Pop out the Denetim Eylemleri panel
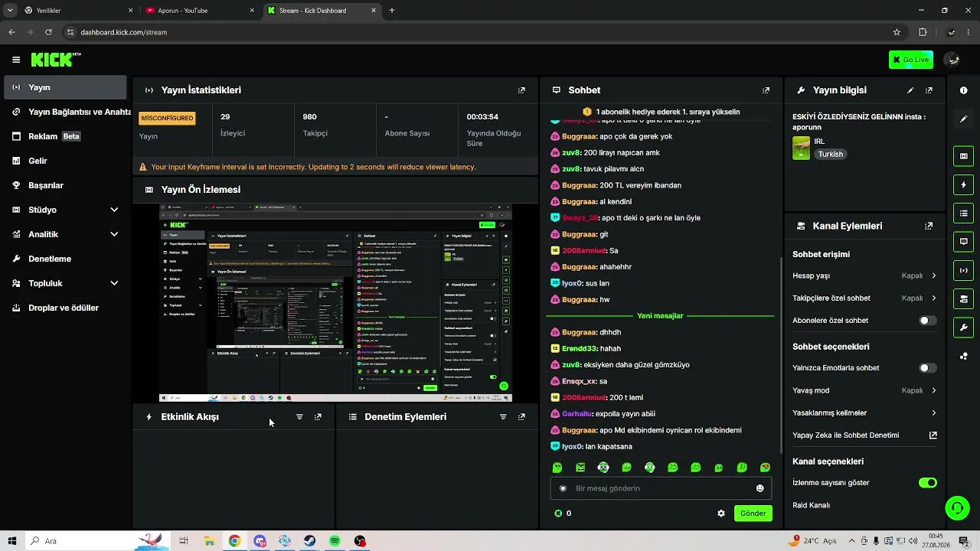980x551 pixels. coord(521,417)
